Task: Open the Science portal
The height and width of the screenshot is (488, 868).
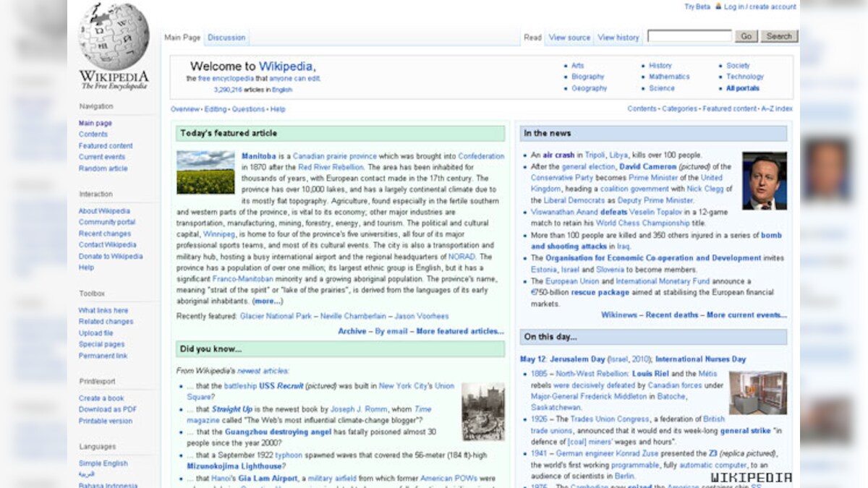Action: 661,87
